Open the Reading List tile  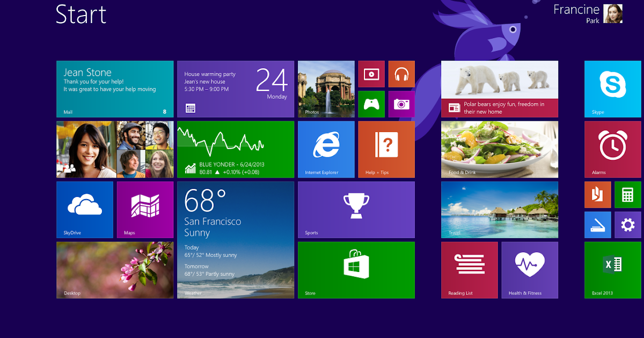[470, 270]
